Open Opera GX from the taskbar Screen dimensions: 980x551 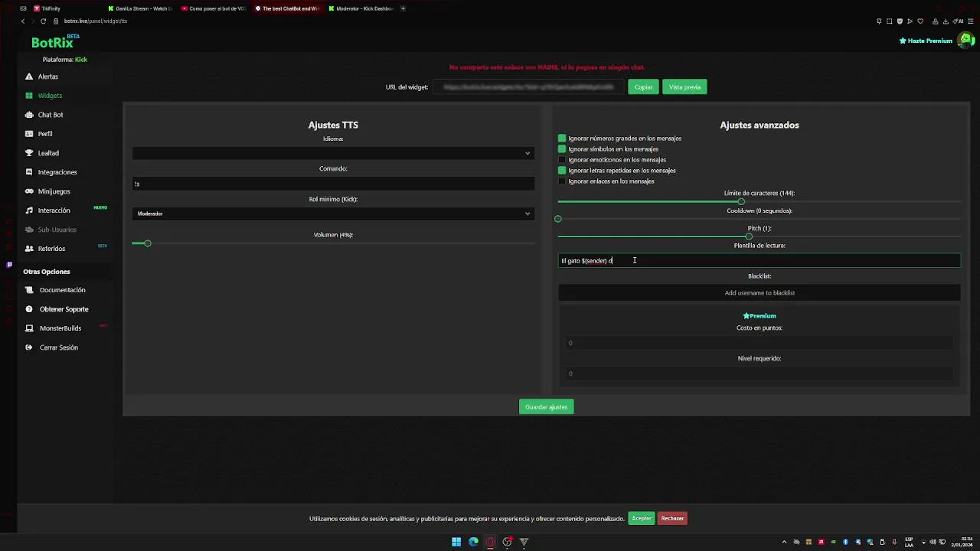[x=490, y=542]
